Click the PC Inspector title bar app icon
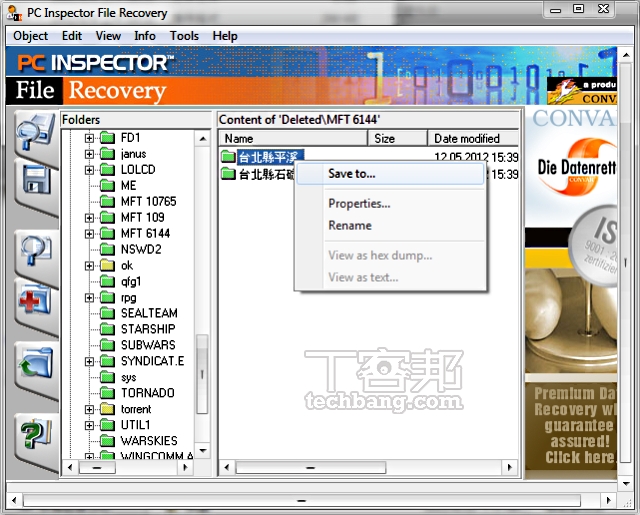This screenshot has width=640, height=515. pos(14,13)
